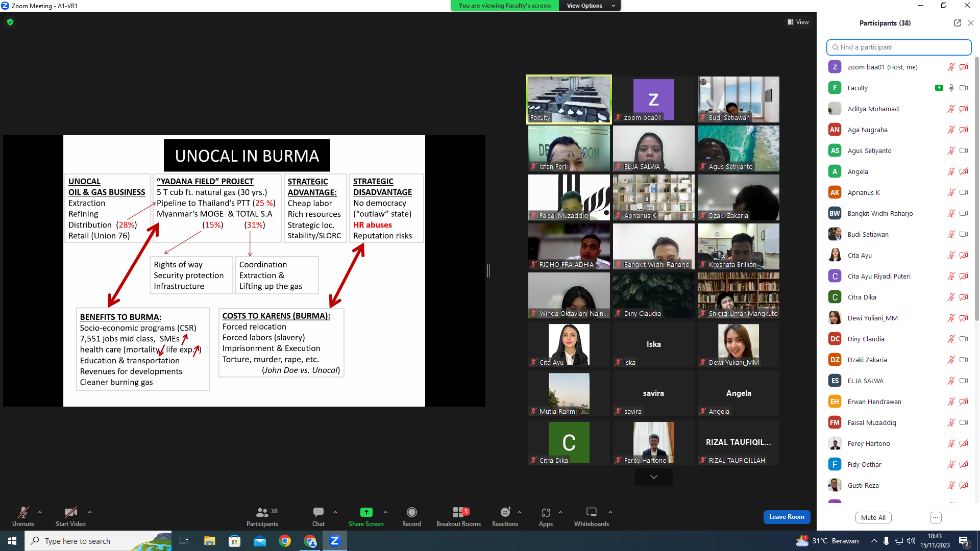Open the Reactions icon
Viewport: 980px width, 551px height.
pyautogui.click(x=505, y=512)
